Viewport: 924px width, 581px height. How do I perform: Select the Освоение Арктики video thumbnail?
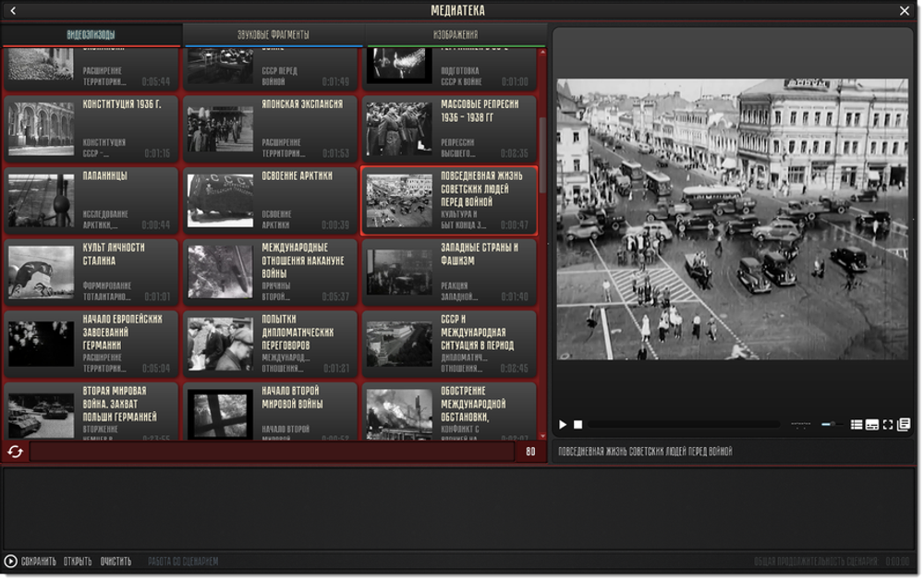pos(220,200)
